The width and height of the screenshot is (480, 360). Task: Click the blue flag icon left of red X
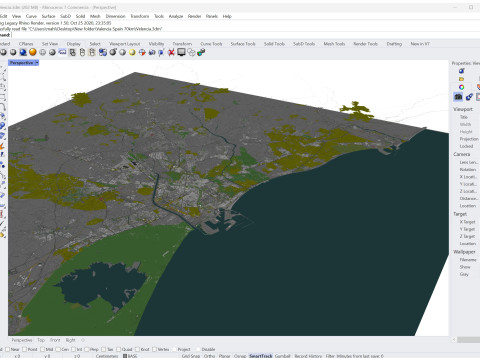pyautogui.click(x=161, y=52)
